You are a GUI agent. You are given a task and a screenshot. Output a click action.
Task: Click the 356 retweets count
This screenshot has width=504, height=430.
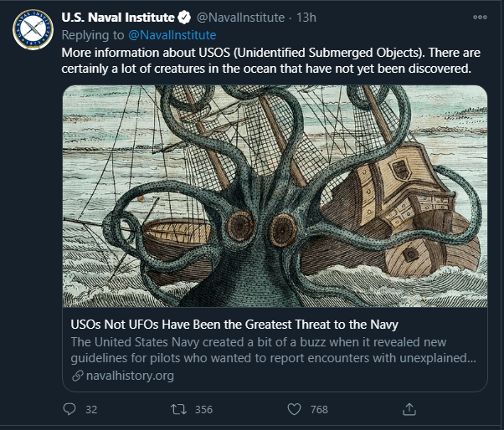(203, 409)
